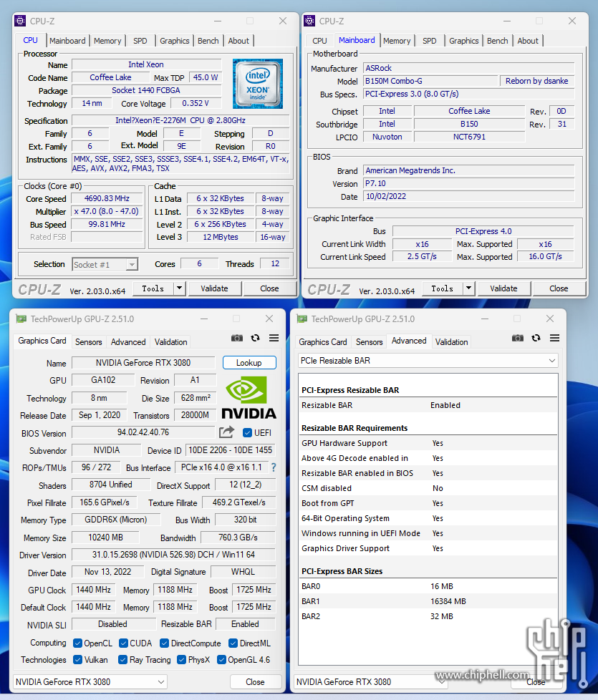
Task: Toggle OpenGL 4.6 checkbox
Action: click(x=221, y=659)
